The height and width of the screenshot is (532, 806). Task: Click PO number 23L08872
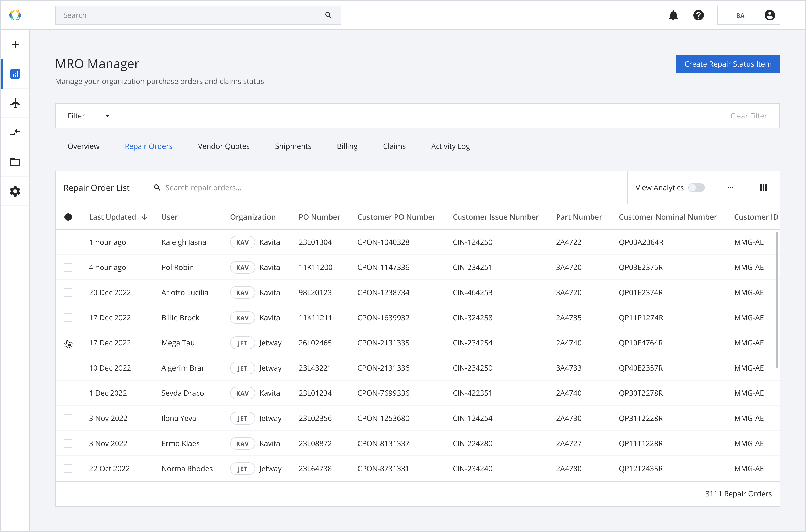pyautogui.click(x=315, y=443)
